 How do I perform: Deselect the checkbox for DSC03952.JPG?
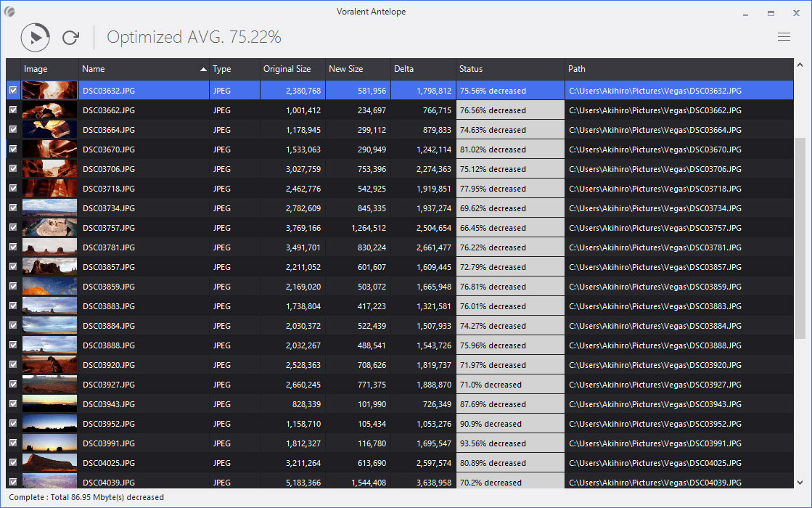[x=13, y=424]
